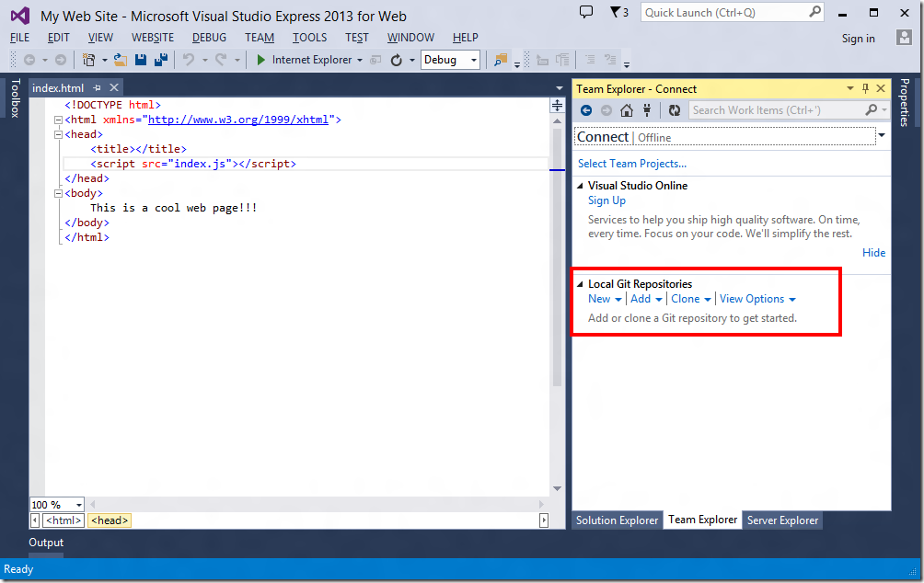Click the Find in Files toolbar icon
Viewport: 924px width, 583px height.
pyautogui.click(x=501, y=60)
